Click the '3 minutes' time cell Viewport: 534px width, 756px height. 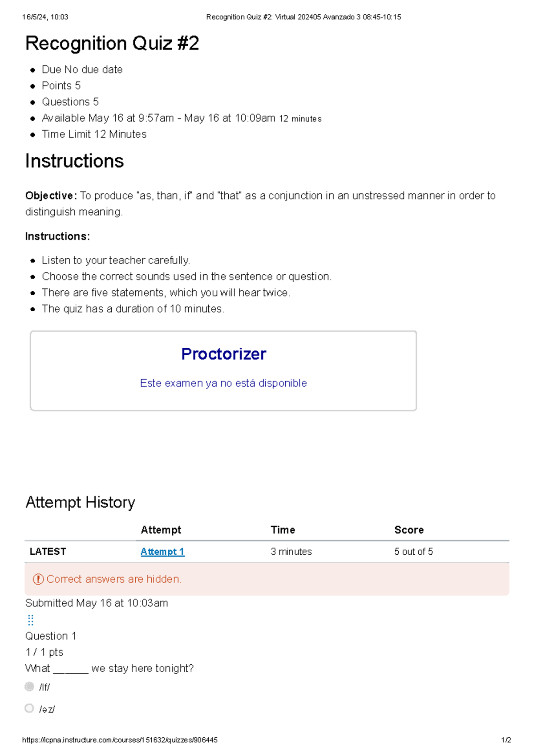coord(291,552)
